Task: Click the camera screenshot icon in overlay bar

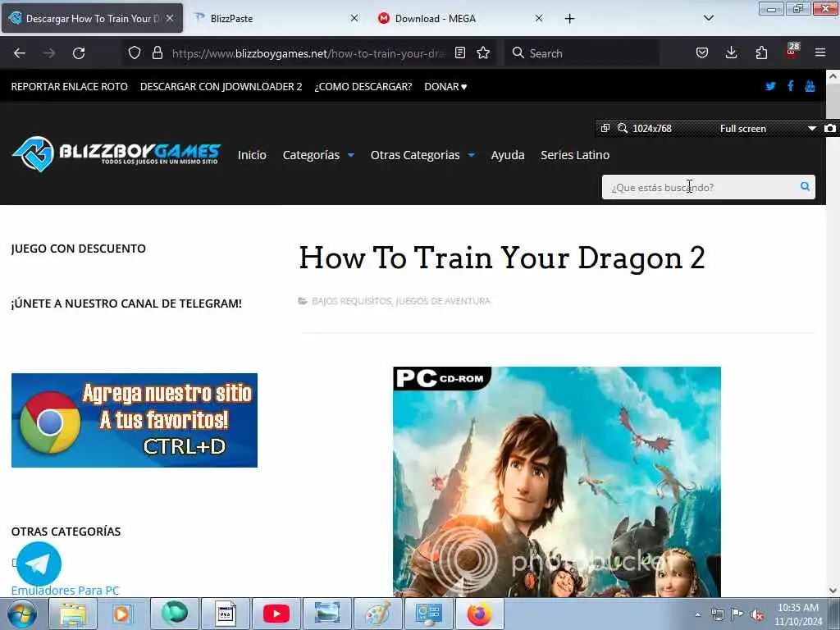Action: (830, 128)
